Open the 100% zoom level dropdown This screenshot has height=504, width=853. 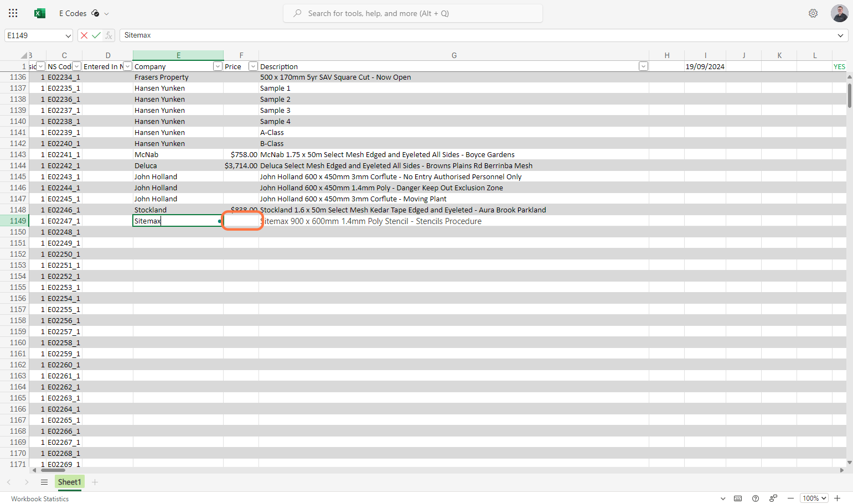[815, 498]
